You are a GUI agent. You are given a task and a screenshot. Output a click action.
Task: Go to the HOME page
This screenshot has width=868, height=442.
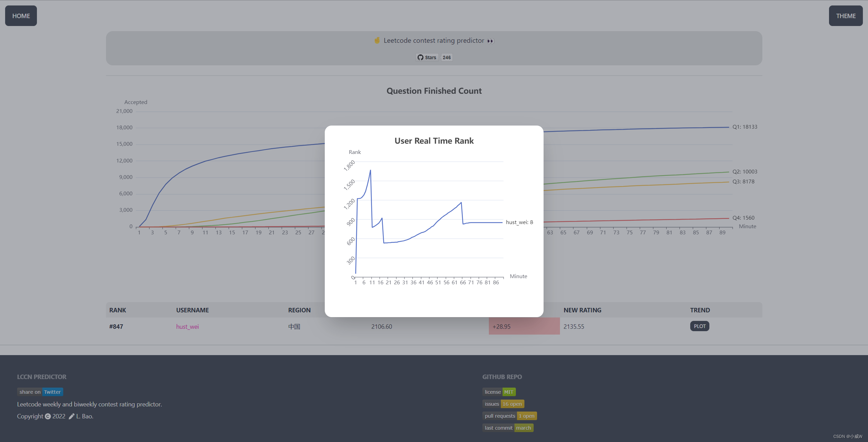click(21, 16)
